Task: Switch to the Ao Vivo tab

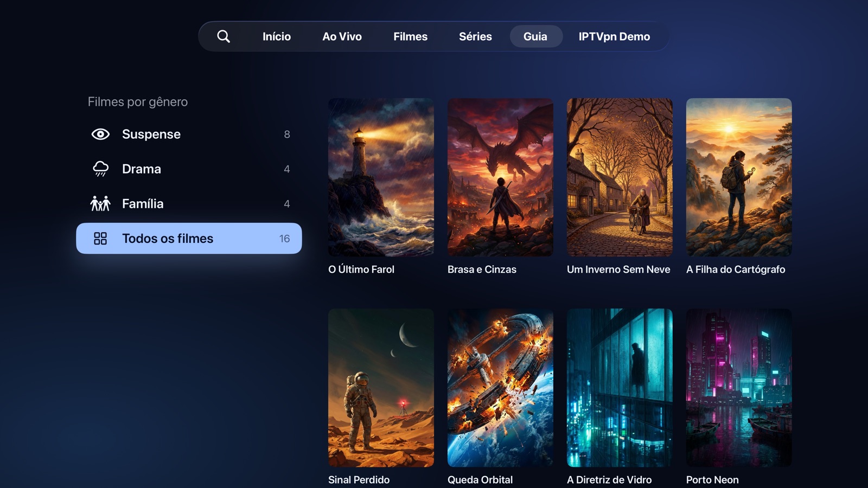Action: [x=342, y=36]
